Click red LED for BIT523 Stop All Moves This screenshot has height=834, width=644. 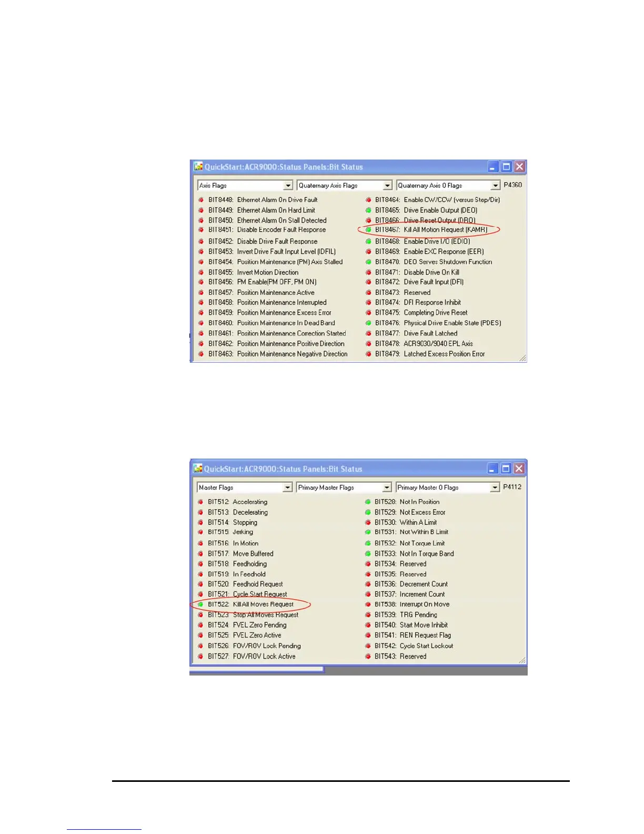coord(200,614)
